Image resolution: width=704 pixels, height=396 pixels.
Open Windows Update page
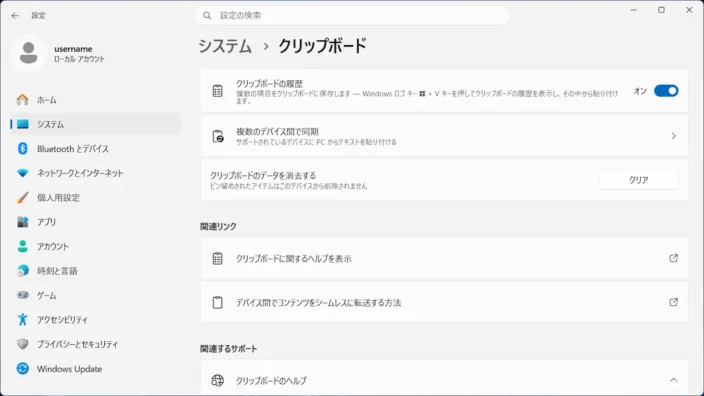[x=95, y=369]
